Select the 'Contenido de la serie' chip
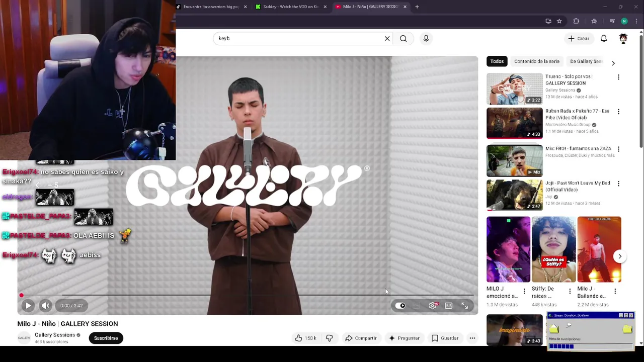The width and height of the screenshot is (644, 362). pyautogui.click(x=536, y=61)
